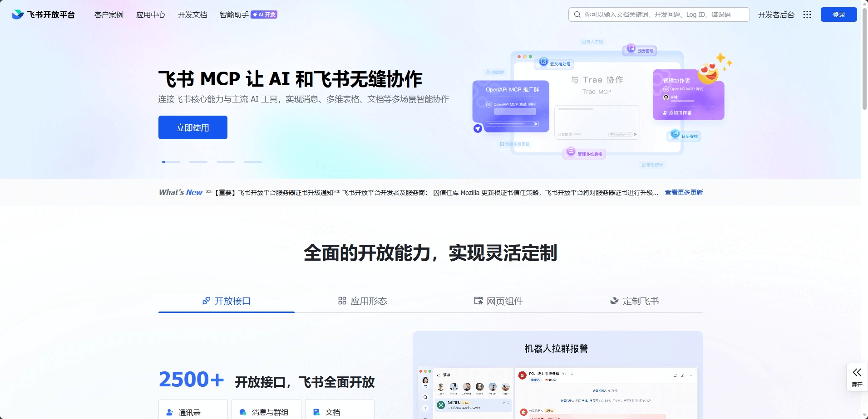Click the magnifier icon in the search bar

coord(577,14)
